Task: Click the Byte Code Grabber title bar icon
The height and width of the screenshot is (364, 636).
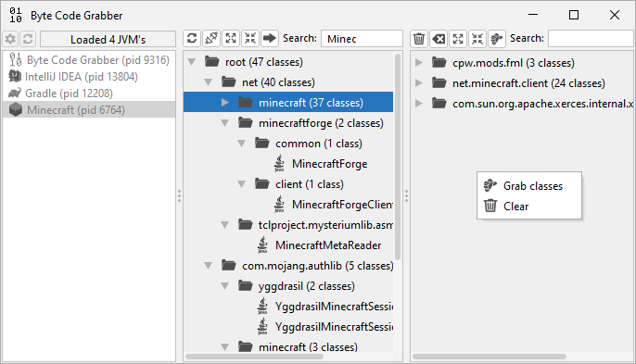Action: tap(16, 15)
